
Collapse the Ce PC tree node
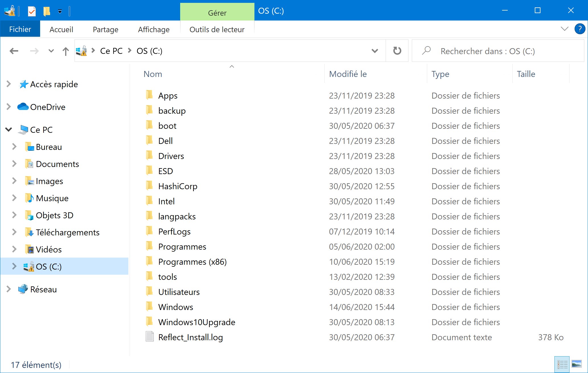coord(9,130)
